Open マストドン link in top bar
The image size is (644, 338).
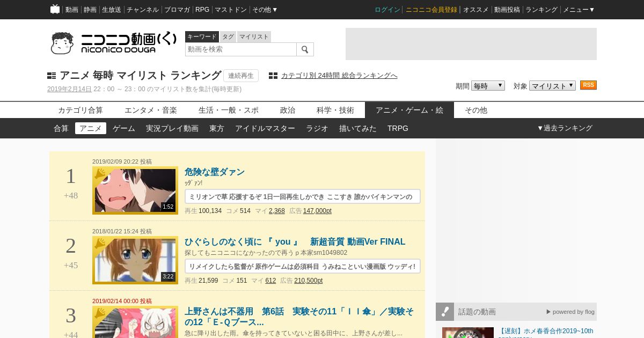click(x=231, y=10)
